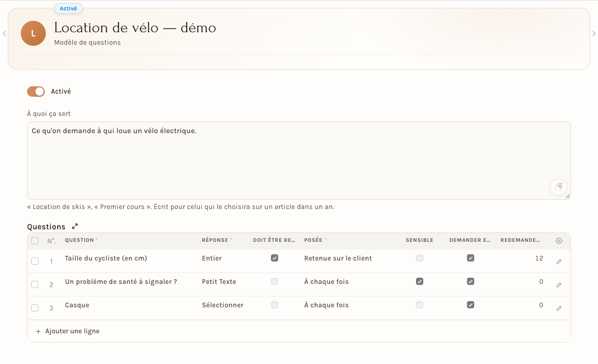Screen dimensions: 598x364
Task: Click the Redemander value 12
Action: [539, 258]
